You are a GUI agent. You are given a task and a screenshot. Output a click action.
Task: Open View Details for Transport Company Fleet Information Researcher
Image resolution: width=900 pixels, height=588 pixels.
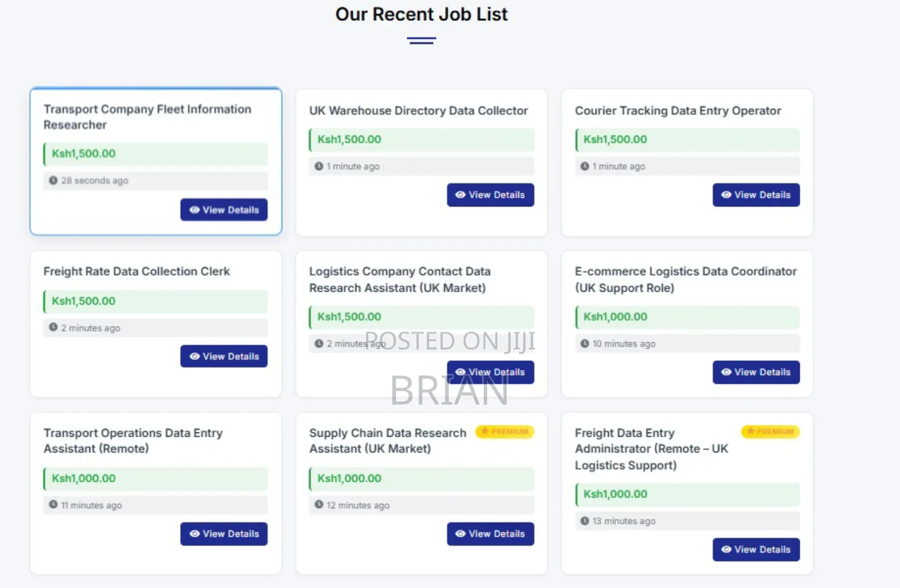click(224, 210)
